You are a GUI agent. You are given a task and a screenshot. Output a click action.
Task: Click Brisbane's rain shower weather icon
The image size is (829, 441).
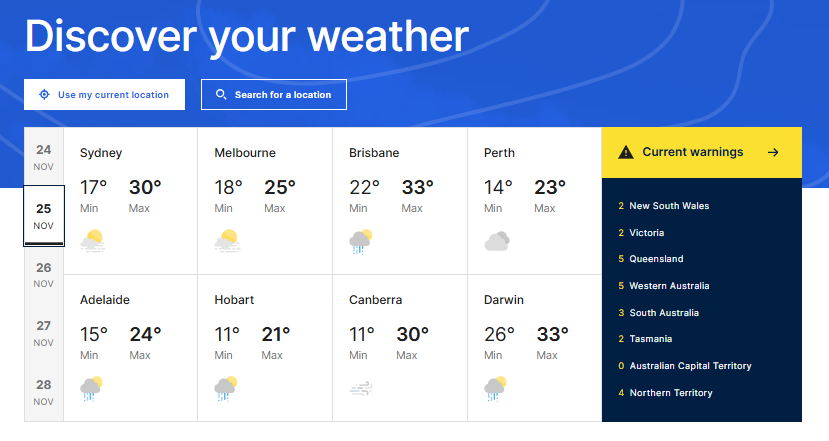(x=361, y=241)
